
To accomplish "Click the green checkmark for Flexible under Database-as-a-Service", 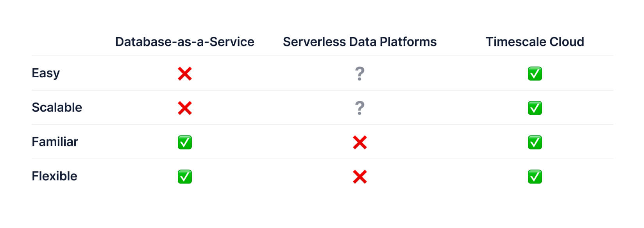I will pos(184,177).
